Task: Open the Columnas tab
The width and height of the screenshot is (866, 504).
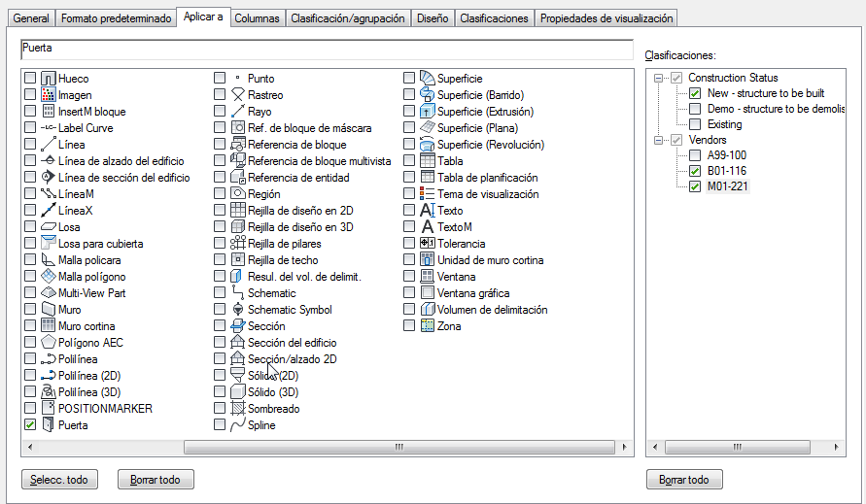Action: click(257, 18)
